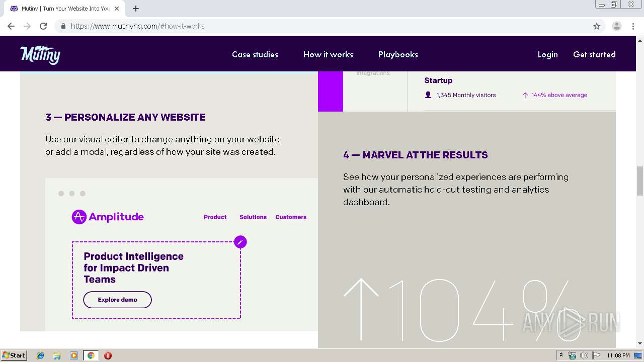Click the red Opera taskbar icon
The width and height of the screenshot is (644, 362).
[108, 355]
